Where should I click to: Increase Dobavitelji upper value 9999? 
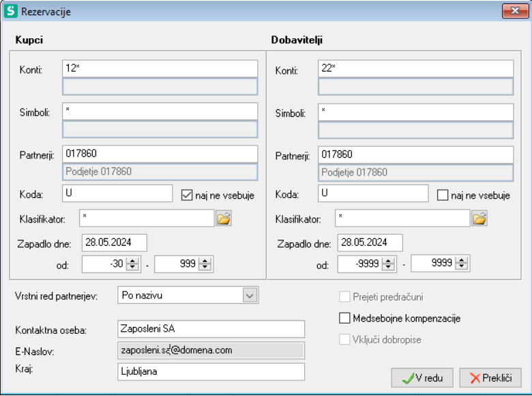[462, 259]
